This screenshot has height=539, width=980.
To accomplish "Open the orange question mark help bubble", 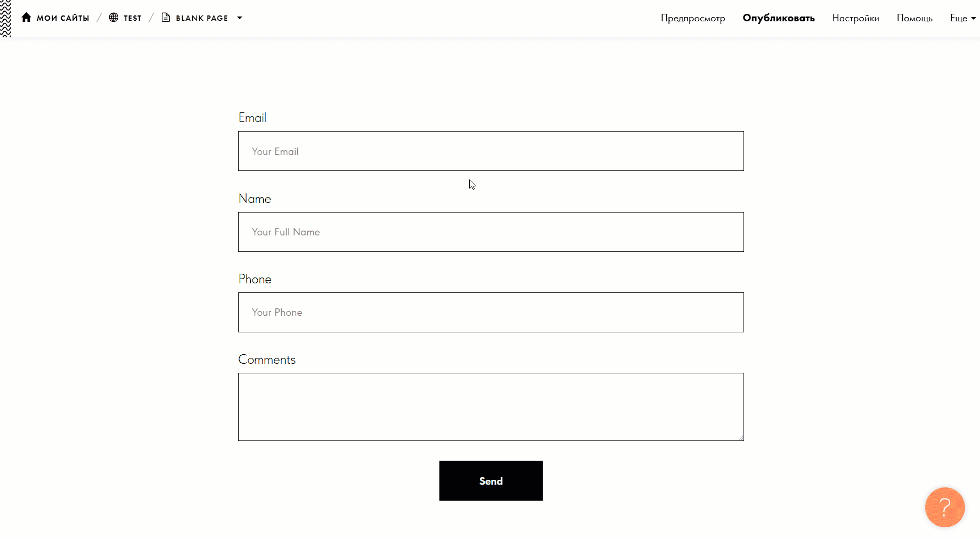I will (945, 507).
